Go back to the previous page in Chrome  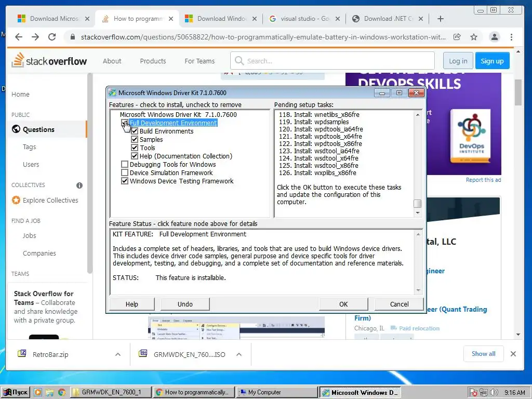click(x=19, y=37)
